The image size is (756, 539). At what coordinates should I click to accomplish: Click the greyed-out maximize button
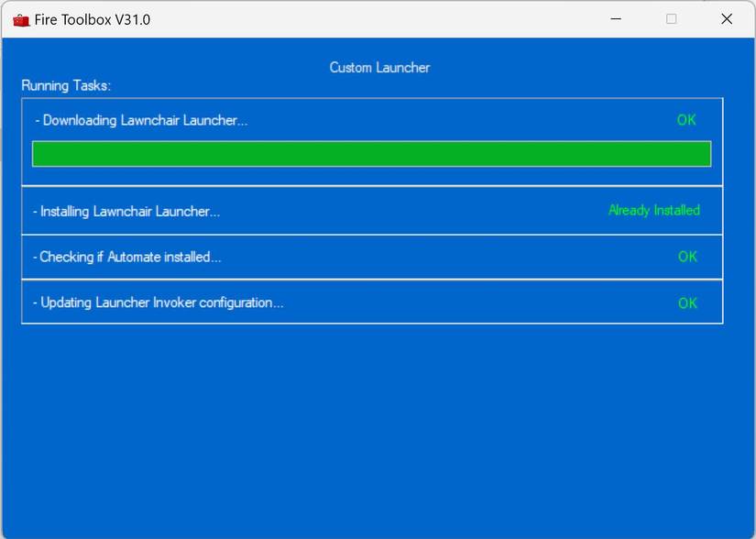[x=671, y=19]
